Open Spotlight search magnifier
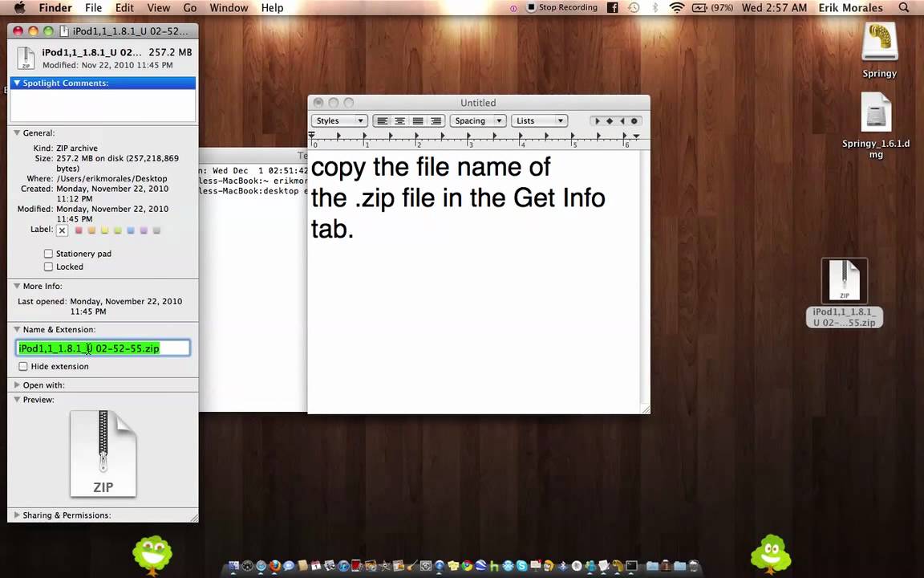The width and height of the screenshot is (924, 578). pyautogui.click(x=904, y=8)
